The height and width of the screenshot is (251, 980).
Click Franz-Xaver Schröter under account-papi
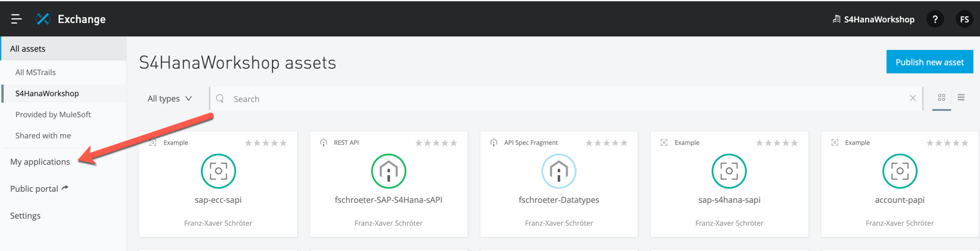[900, 223]
